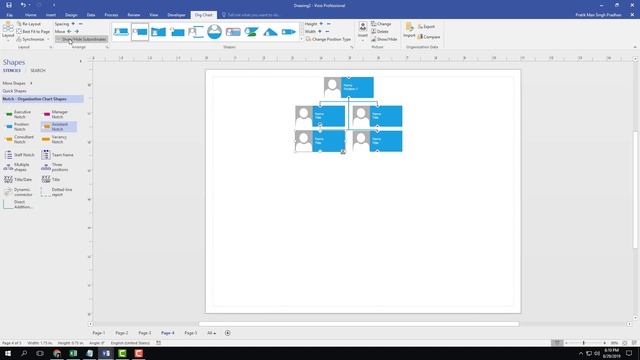Decrease shape Width with minus

coord(327,31)
